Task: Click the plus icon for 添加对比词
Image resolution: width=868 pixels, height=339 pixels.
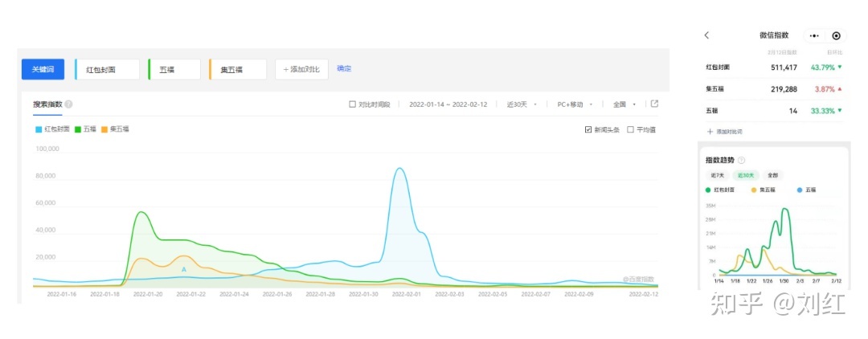Action: (710, 131)
